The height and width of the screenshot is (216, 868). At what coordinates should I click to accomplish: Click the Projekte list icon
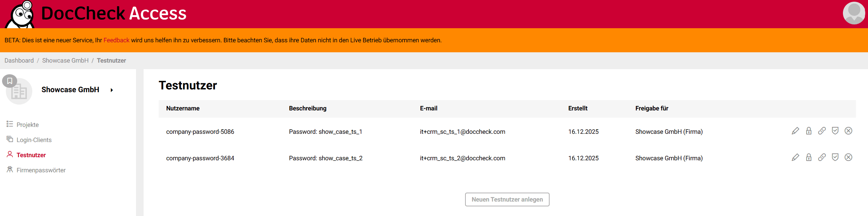pyautogui.click(x=10, y=124)
